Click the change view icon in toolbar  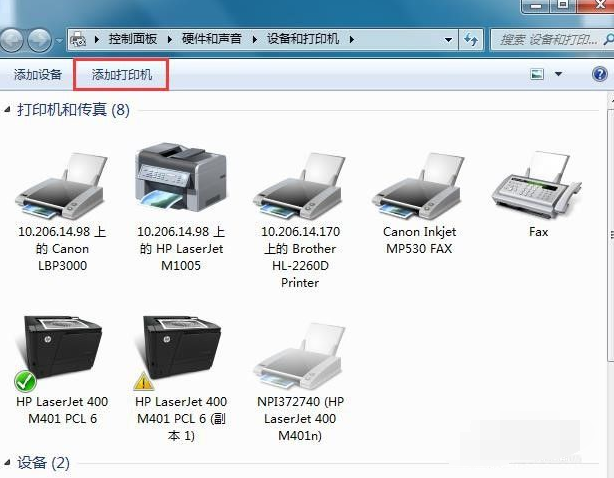pyautogui.click(x=537, y=74)
